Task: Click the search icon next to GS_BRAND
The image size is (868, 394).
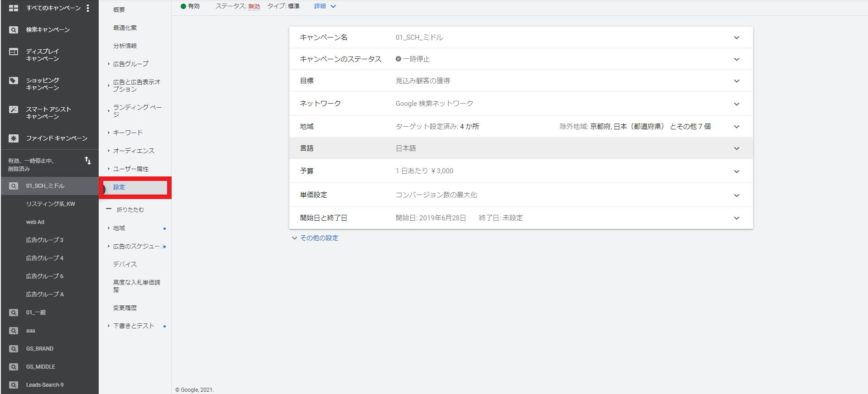Action: (14, 349)
